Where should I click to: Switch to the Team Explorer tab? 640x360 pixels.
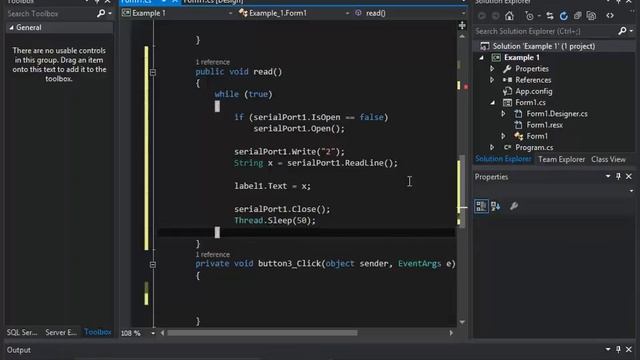561,159
